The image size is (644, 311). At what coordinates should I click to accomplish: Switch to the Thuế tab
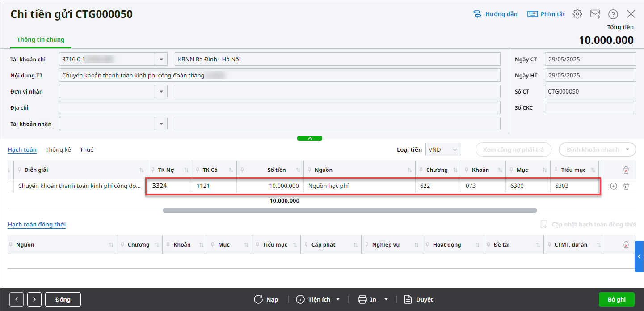(87, 149)
